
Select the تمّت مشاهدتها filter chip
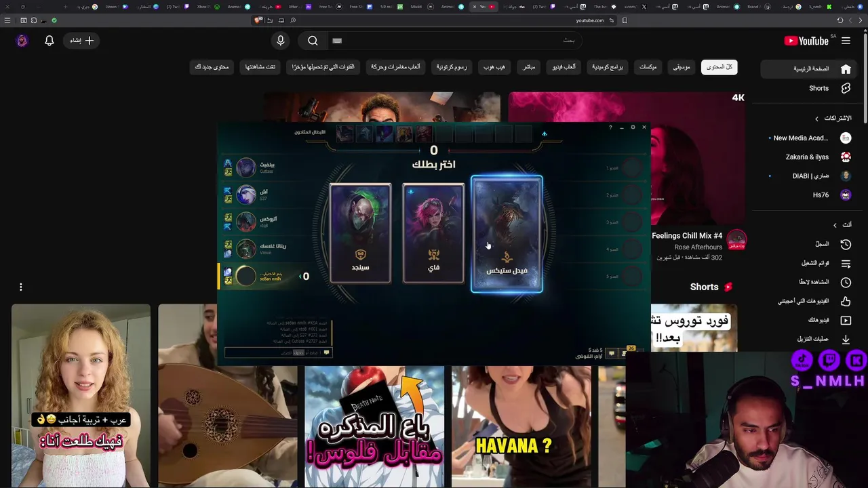pyautogui.click(x=260, y=67)
